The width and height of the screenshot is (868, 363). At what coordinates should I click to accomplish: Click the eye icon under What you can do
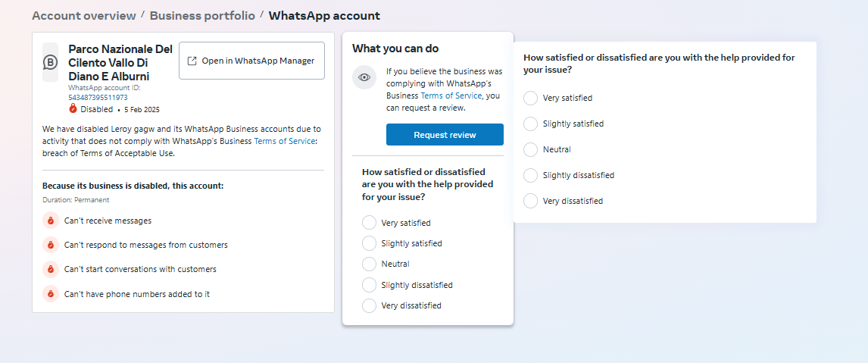[364, 77]
